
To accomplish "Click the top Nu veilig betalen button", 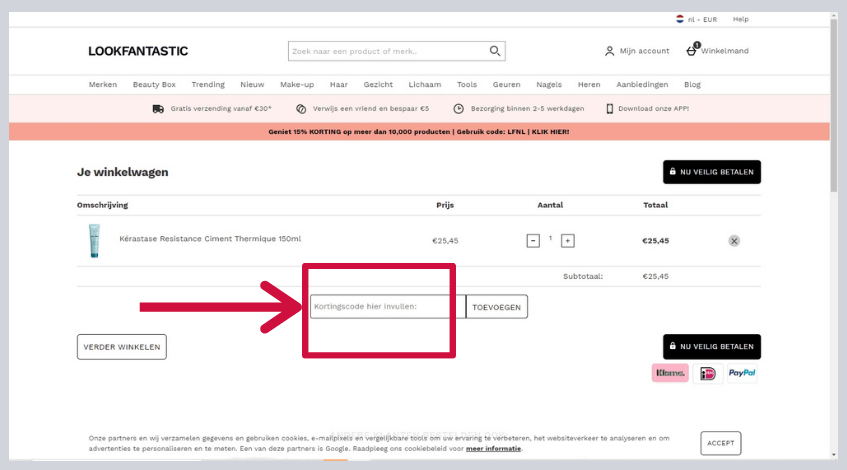I will (x=711, y=172).
